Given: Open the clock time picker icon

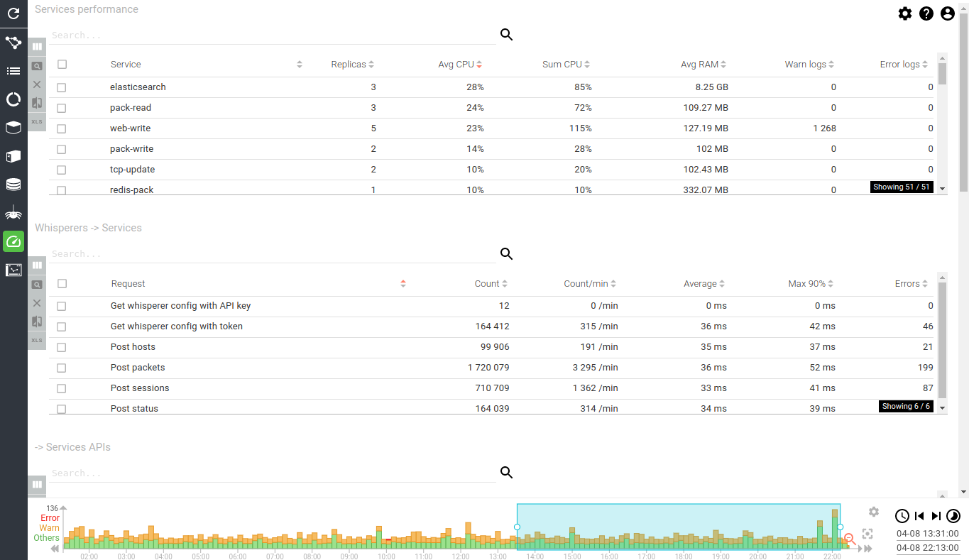Looking at the screenshot, I should pyautogui.click(x=902, y=516).
